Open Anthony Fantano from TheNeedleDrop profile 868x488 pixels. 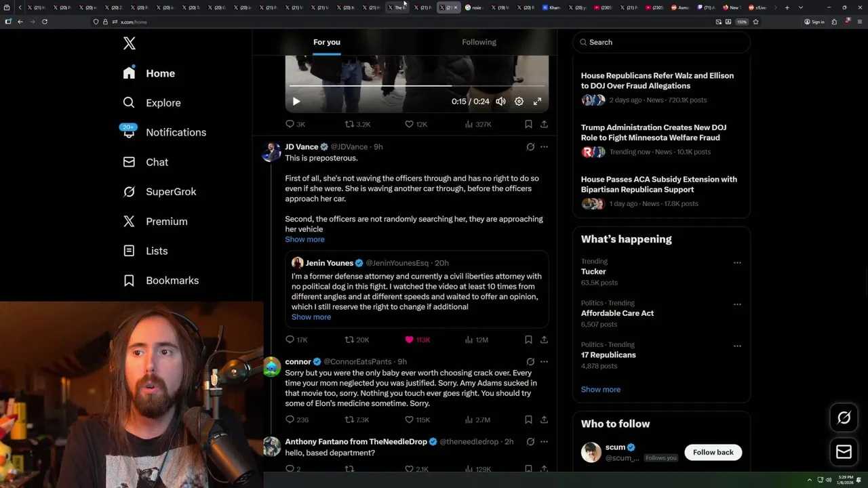pyautogui.click(x=356, y=442)
